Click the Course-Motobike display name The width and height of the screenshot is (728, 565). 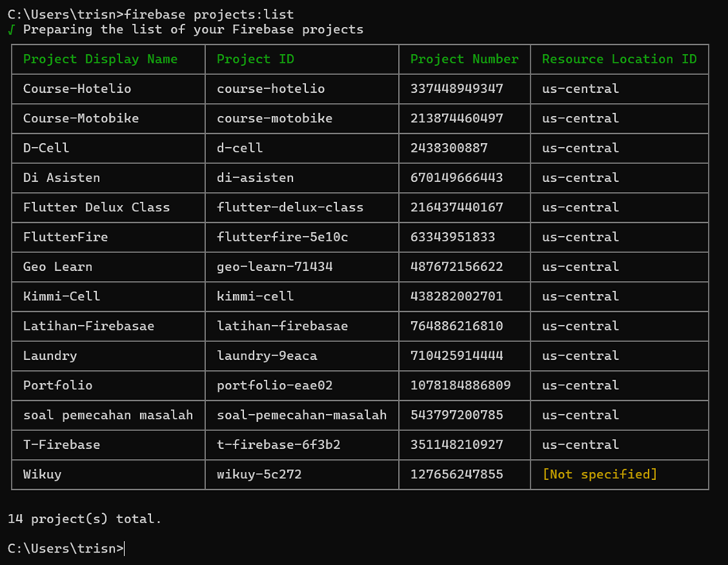pos(81,118)
